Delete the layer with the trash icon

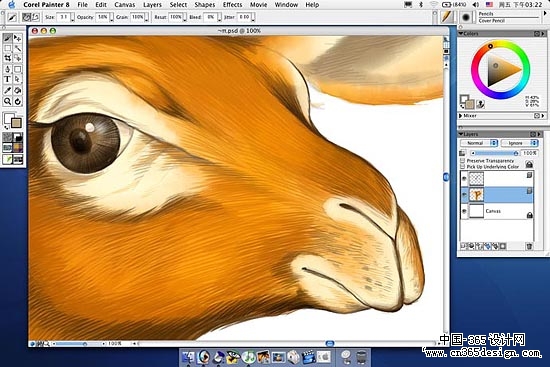click(529, 246)
